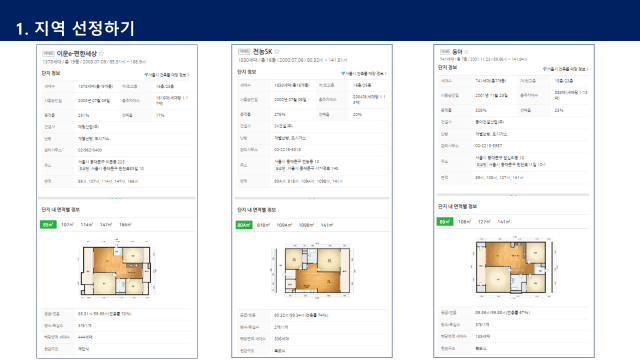
Task: Click the apartment type badge beside 동아
Action: click(x=445, y=52)
